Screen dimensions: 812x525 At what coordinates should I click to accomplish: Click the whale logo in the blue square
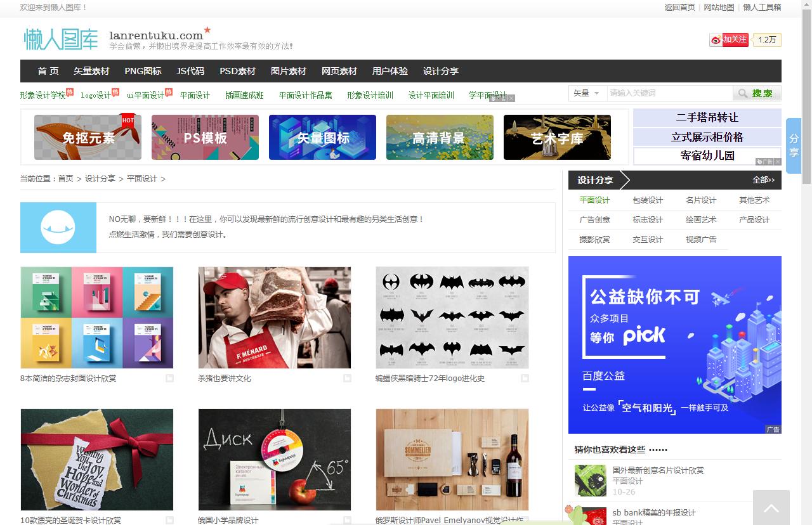pos(58,228)
